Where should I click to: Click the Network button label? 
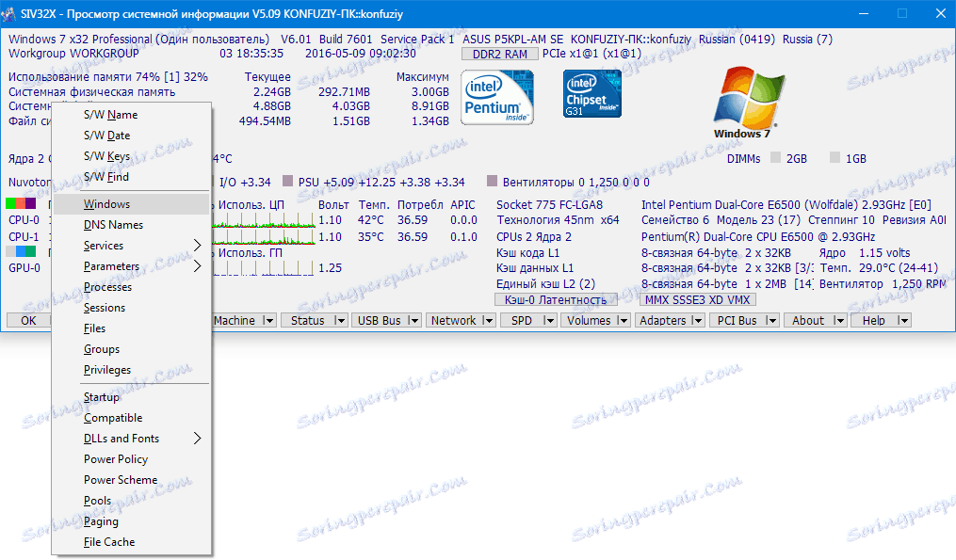coord(454,321)
